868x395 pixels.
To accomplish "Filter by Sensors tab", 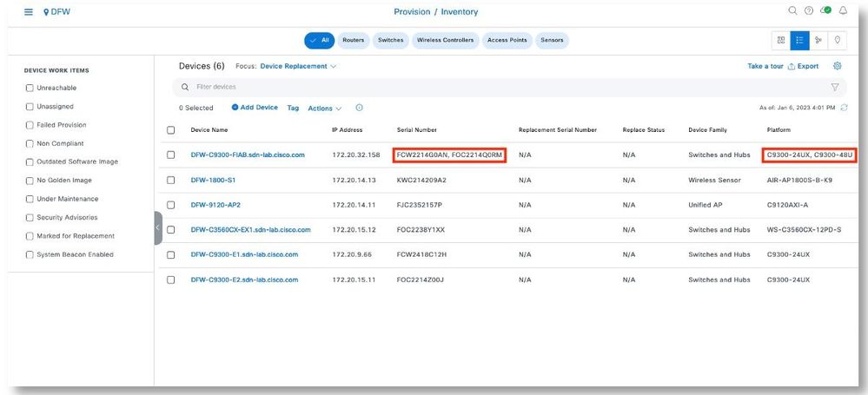I will 552,41.
